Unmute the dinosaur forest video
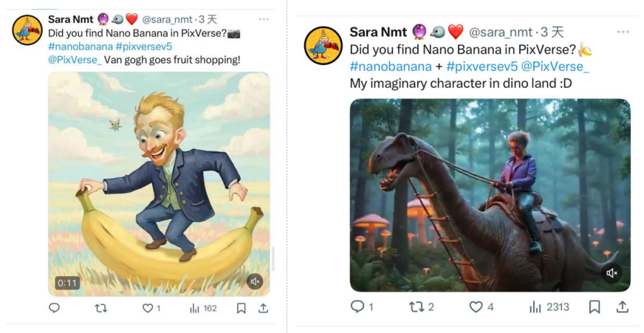 click(x=612, y=273)
